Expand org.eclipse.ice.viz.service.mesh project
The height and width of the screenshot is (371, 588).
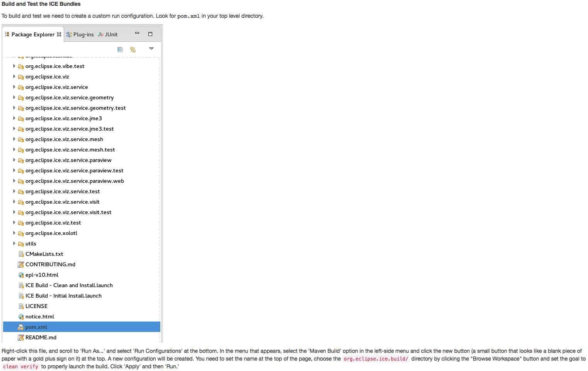tap(14, 139)
